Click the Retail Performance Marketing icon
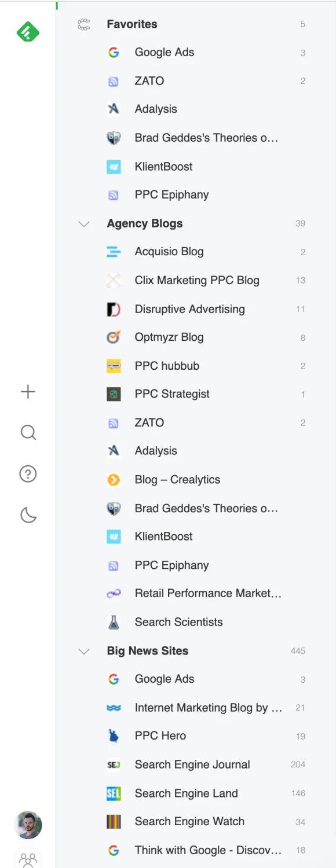Screen dimensions: 336x868 pyautogui.click(x=114, y=594)
